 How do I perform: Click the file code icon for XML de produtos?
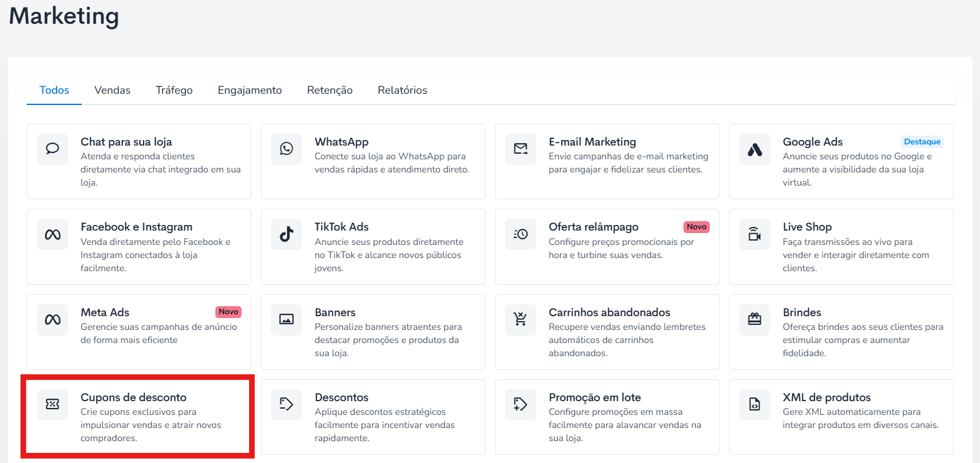click(x=755, y=405)
